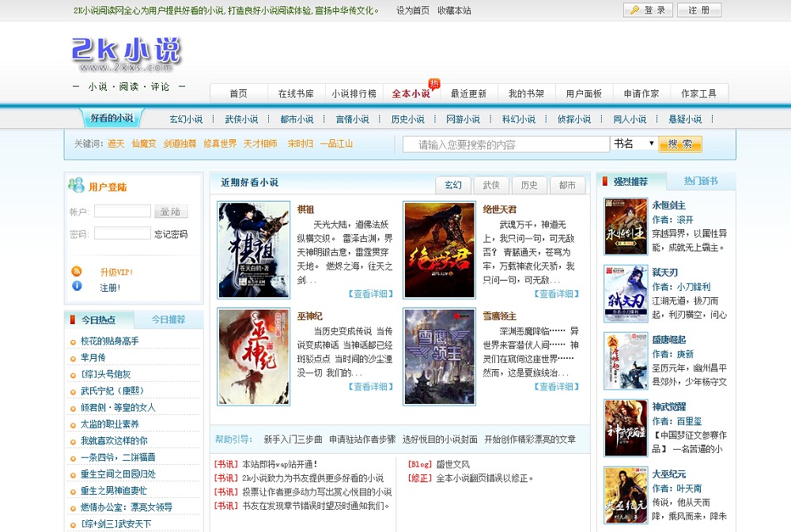This screenshot has height=532, width=791.
Task: Open the 全本小说 navigation tab
Action: tap(411, 94)
